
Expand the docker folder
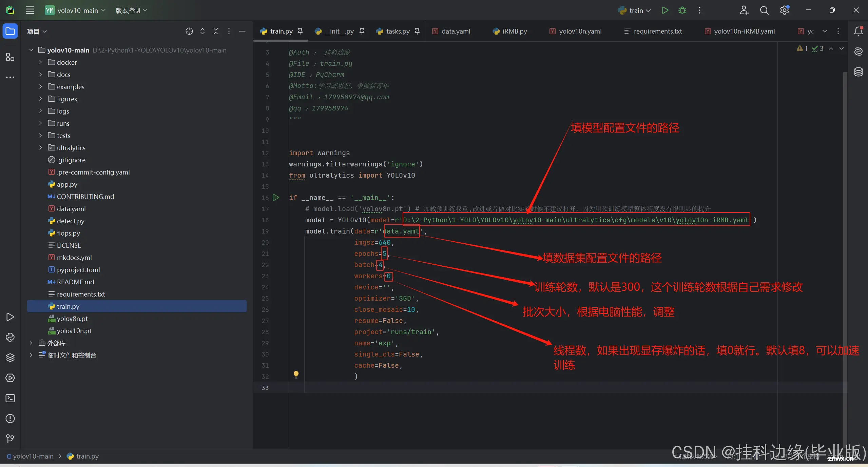click(40, 62)
